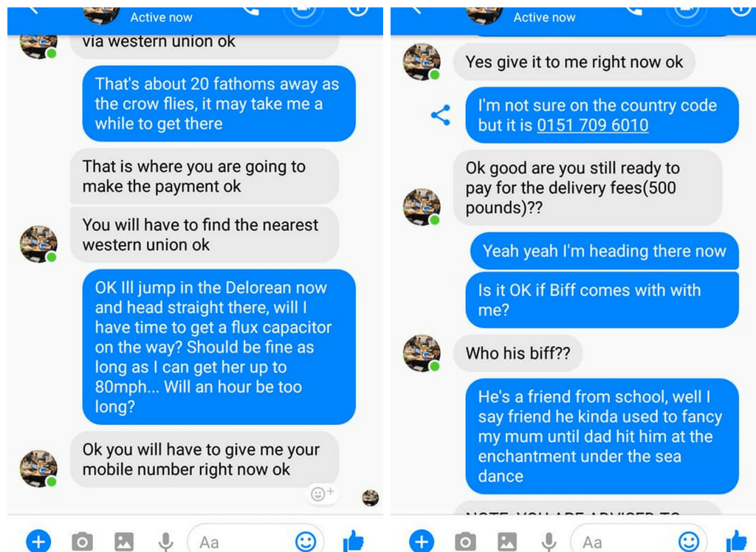Record voice message in right chat

point(549,542)
